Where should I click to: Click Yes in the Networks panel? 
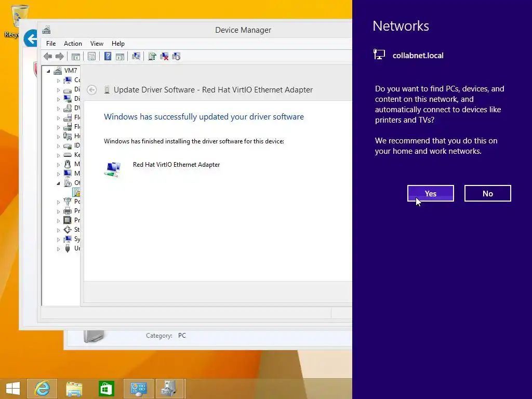coord(430,193)
